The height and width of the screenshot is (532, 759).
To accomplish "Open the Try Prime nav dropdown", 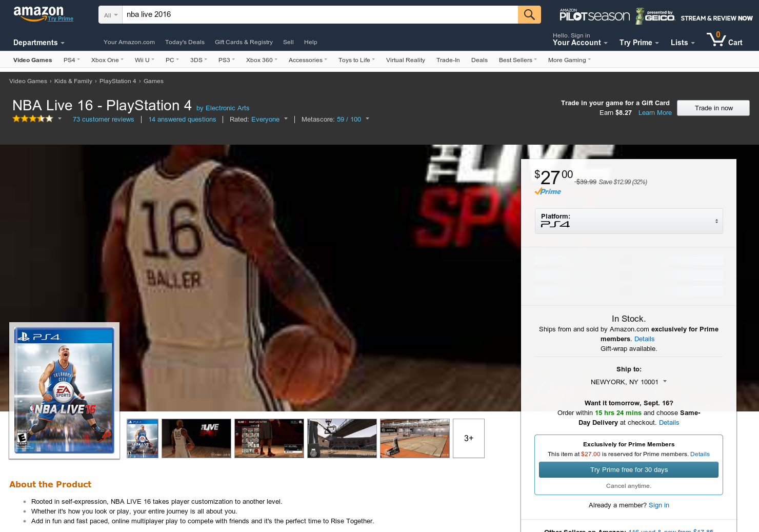I will 639,43.
